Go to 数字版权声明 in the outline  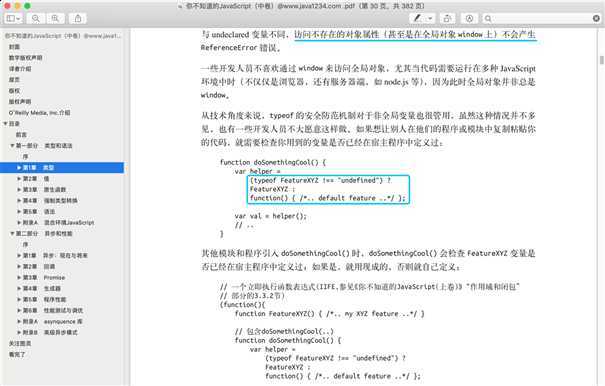(25, 58)
